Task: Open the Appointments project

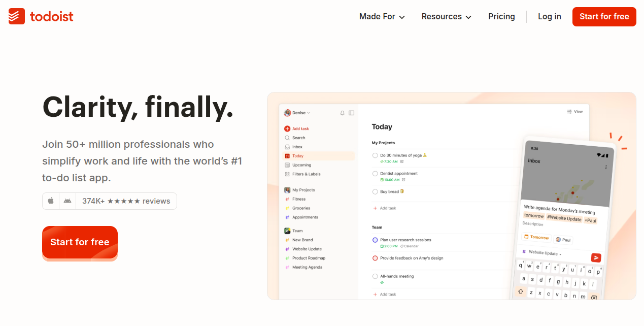Action: pos(301,217)
